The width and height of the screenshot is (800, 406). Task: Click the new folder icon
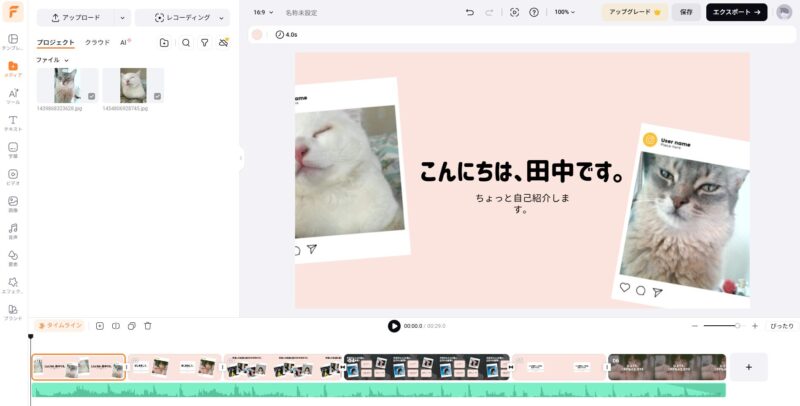(164, 43)
